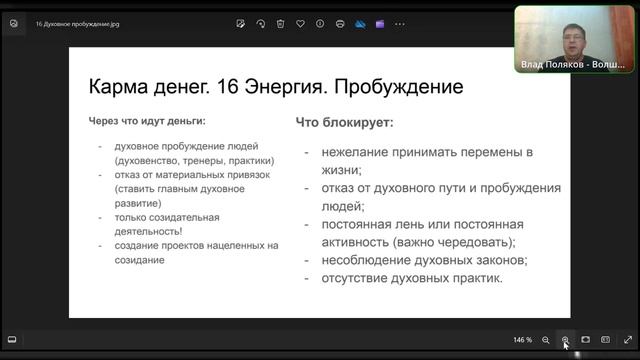Click the heading Через что идут деньги:

coord(147,121)
